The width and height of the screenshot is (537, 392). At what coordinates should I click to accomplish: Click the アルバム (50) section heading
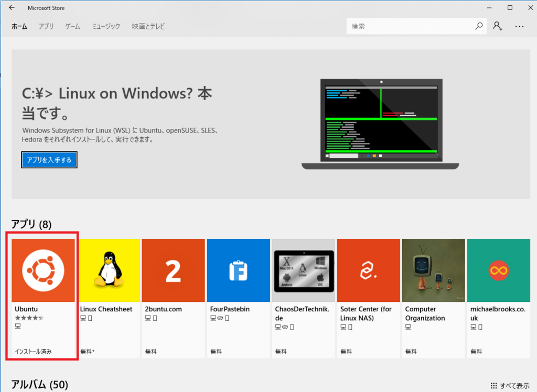pos(40,385)
